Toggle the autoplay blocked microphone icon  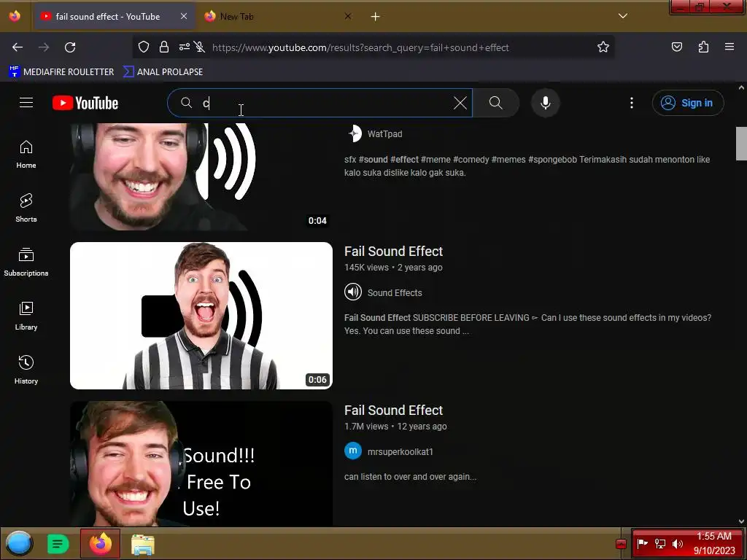pos(200,47)
